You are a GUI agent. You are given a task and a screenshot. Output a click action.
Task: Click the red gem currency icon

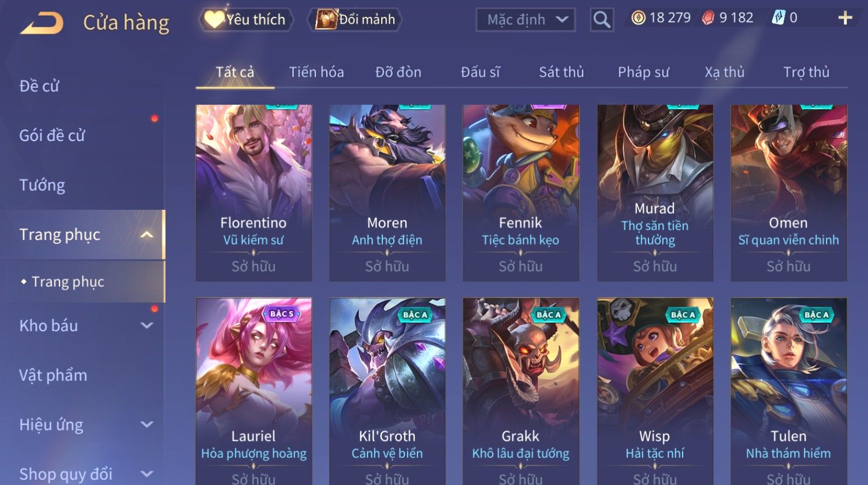pyautogui.click(x=708, y=18)
